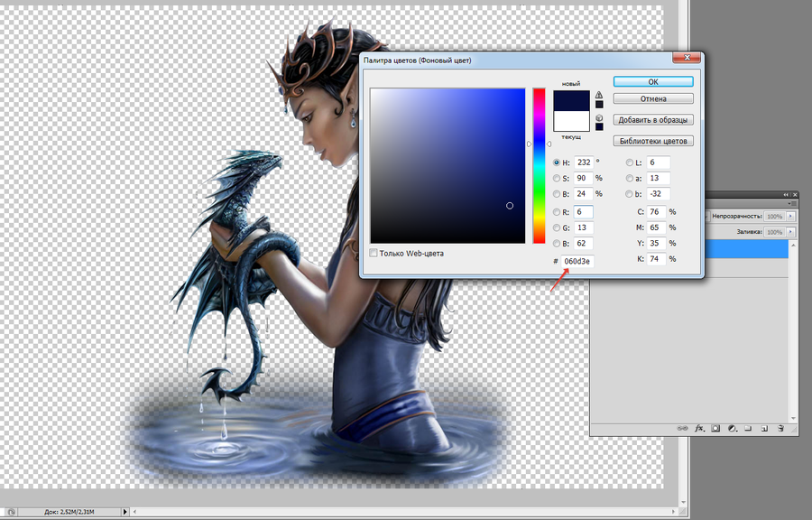Close the Layers panel with X
Screen dimensions: 812x520
point(795,195)
